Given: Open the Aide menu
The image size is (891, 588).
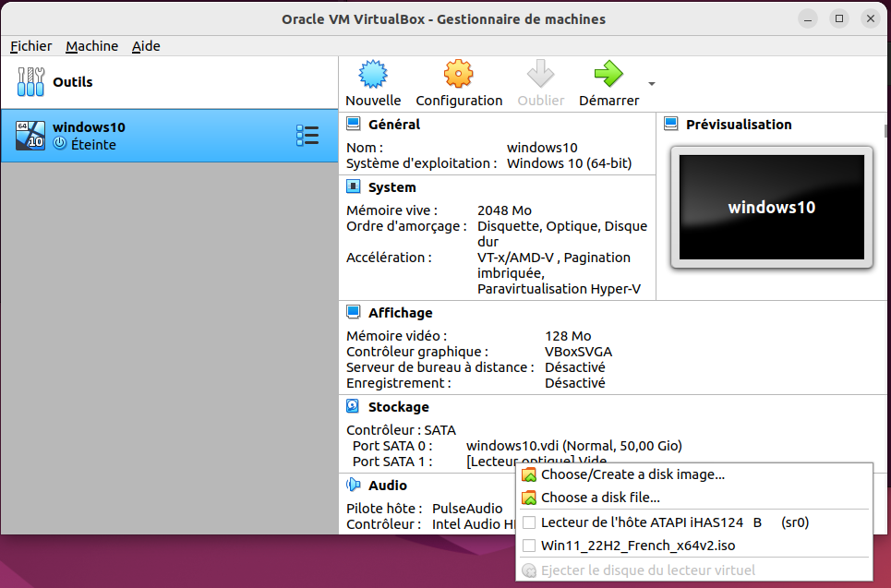Looking at the screenshot, I should tap(146, 46).
